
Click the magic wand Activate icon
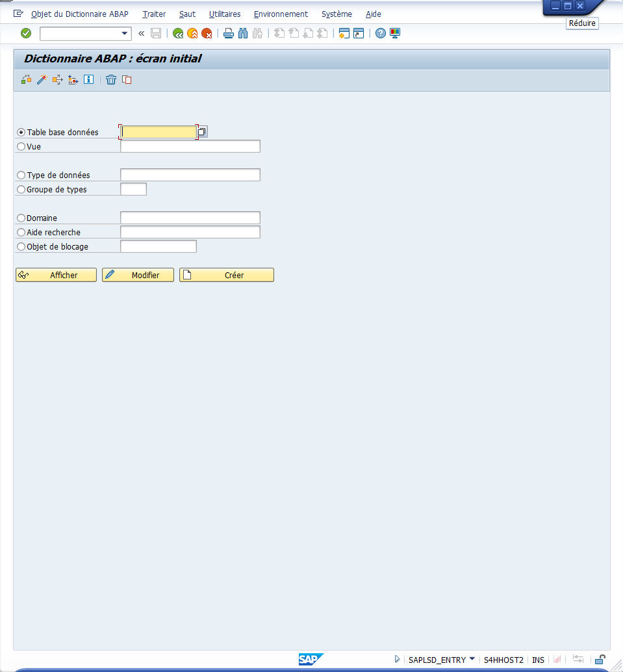[x=42, y=79]
